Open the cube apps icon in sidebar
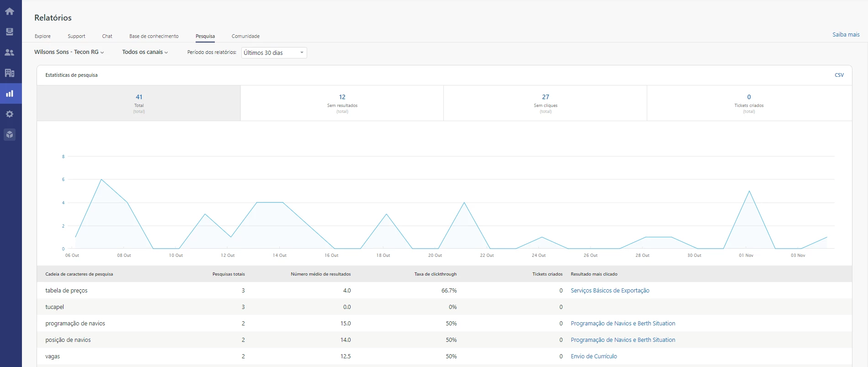Image resolution: width=868 pixels, height=367 pixels. tap(10, 134)
